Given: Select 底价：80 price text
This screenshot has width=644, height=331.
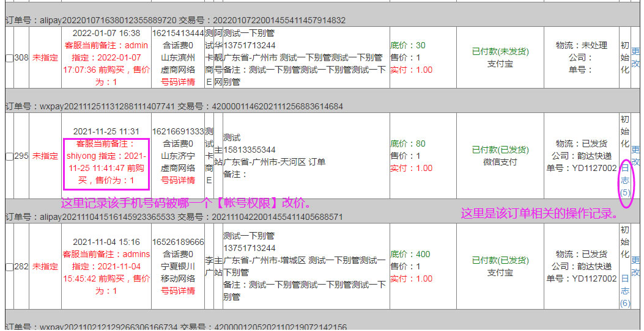Looking at the screenshot, I should (408, 144).
